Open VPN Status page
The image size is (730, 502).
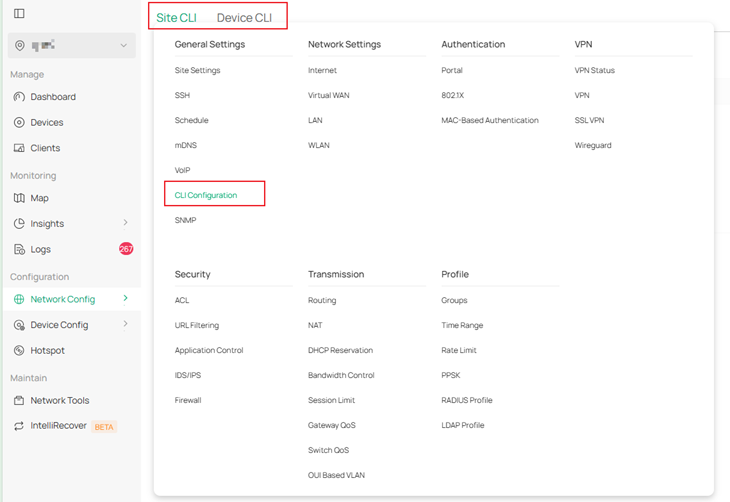(x=595, y=70)
